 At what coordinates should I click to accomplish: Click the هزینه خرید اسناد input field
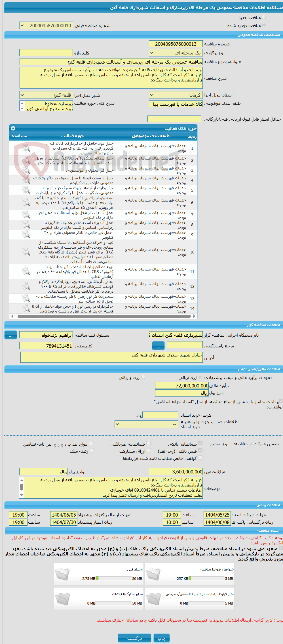tap(160, 415)
